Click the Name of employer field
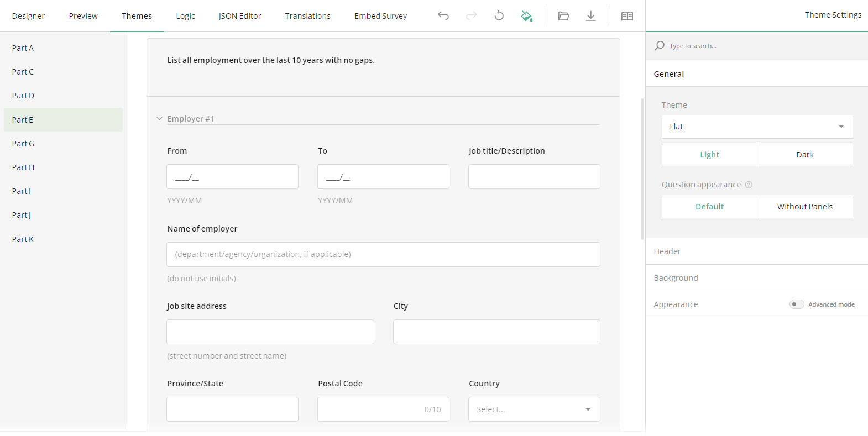This screenshot has width=868, height=436. pyautogui.click(x=383, y=254)
